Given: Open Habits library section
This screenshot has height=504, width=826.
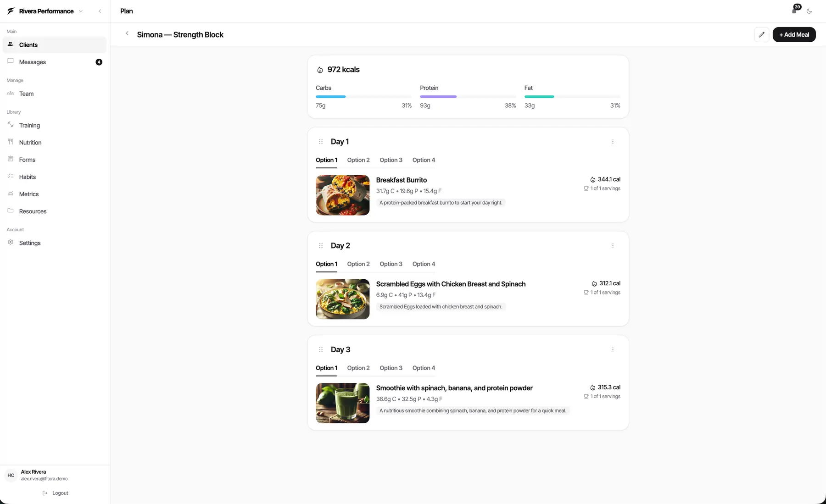Looking at the screenshot, I should pyautogui.click(x=55, y=177).
